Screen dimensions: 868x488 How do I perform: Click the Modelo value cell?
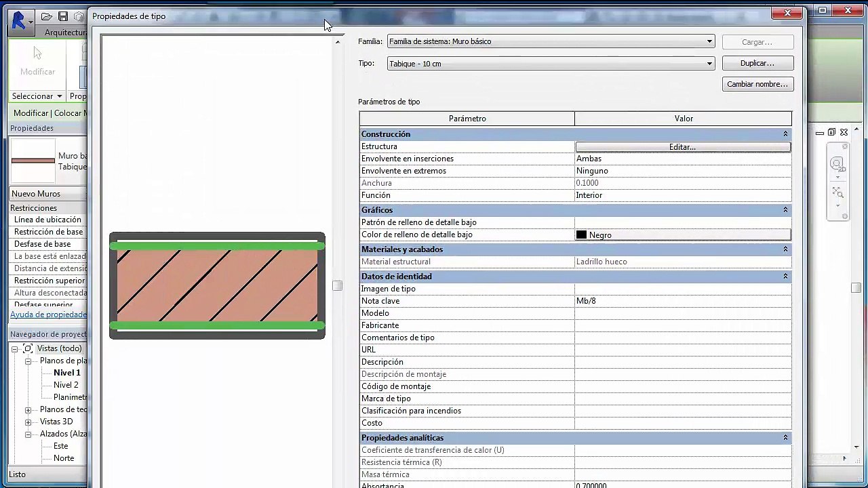click(x=683, y=313)
